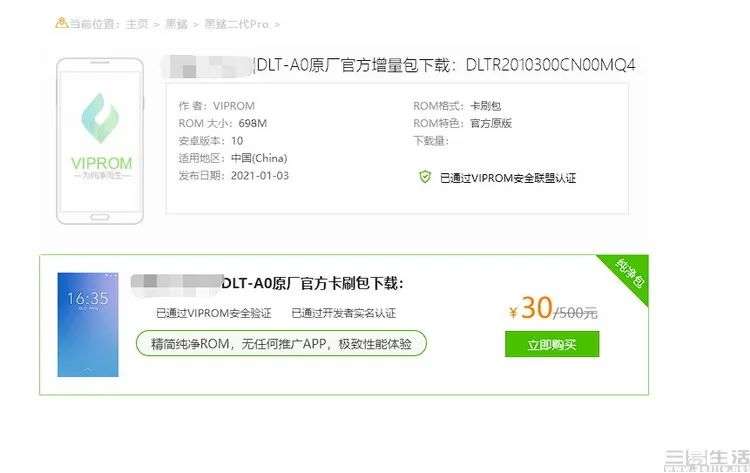Click the phone outline home button
The height and width of the screenshot is (473, 750).
[99, 217]
